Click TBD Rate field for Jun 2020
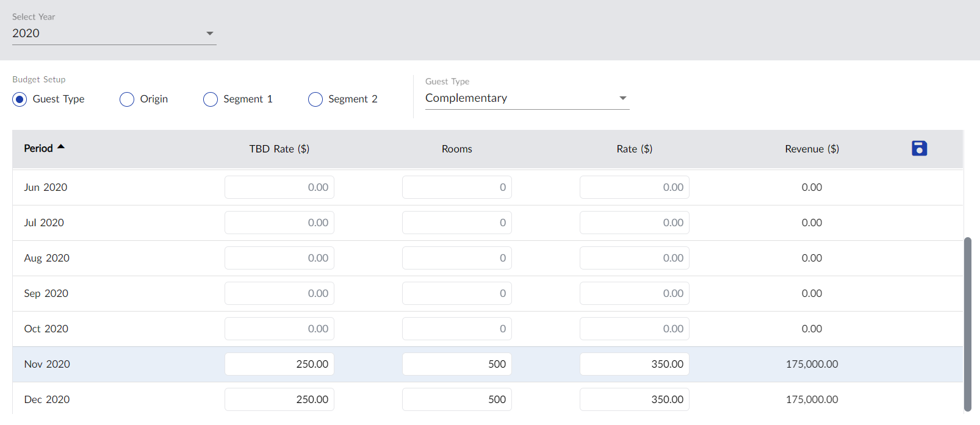The width and height of the screenshot is (980, 425). (x=279, y=187)
